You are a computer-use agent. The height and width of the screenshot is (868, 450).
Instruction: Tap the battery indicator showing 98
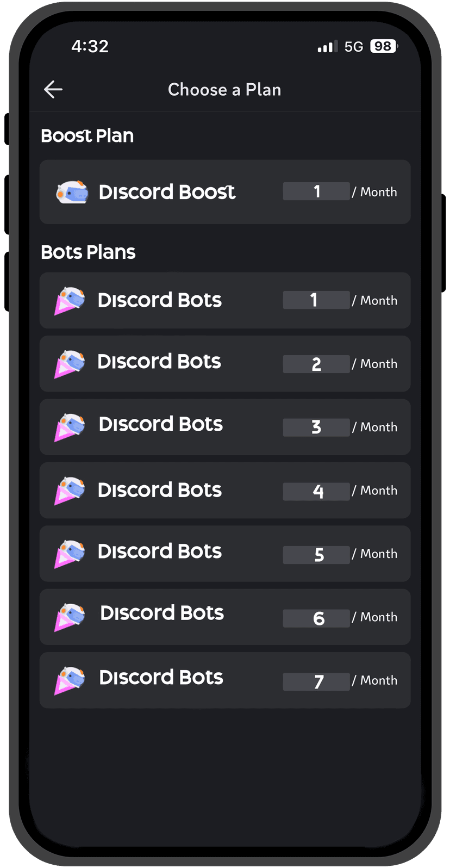(x=384, y=47)
